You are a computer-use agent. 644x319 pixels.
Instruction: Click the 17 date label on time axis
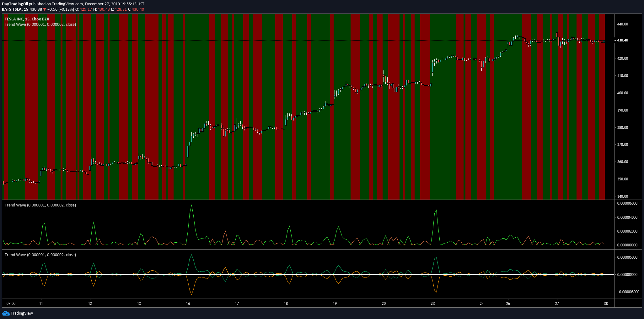(237, 304)
